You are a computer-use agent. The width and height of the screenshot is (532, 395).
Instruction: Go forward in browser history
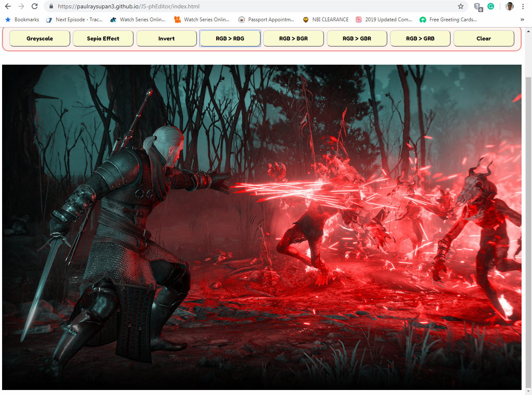tap(21, 6)
